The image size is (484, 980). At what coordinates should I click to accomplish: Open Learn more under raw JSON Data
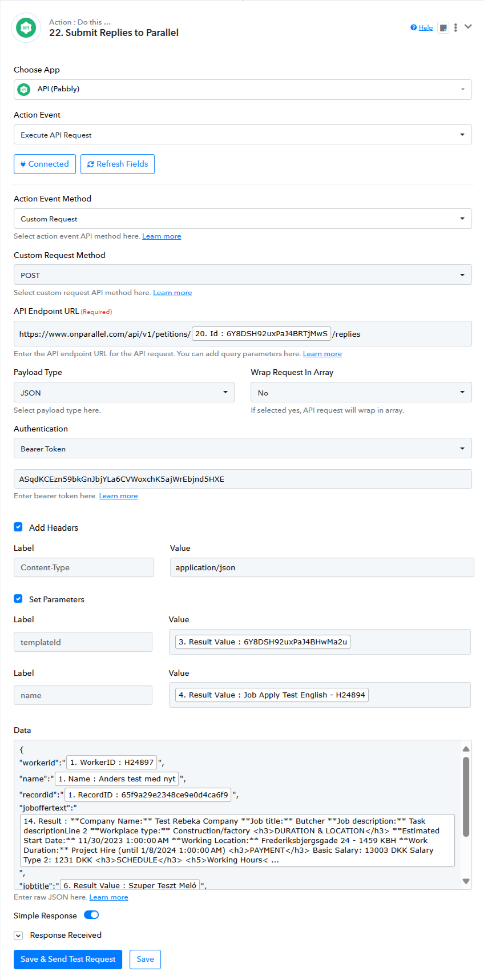coord(109,897)
